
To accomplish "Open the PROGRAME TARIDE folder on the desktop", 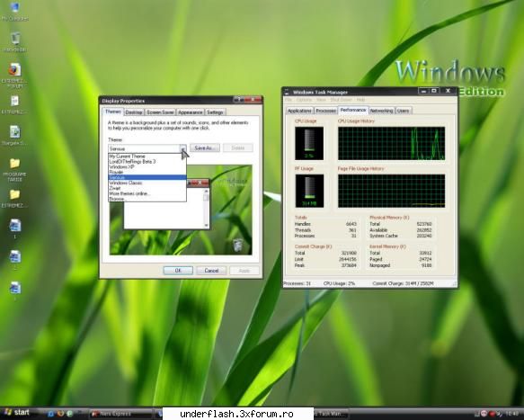I will [14, 170].
